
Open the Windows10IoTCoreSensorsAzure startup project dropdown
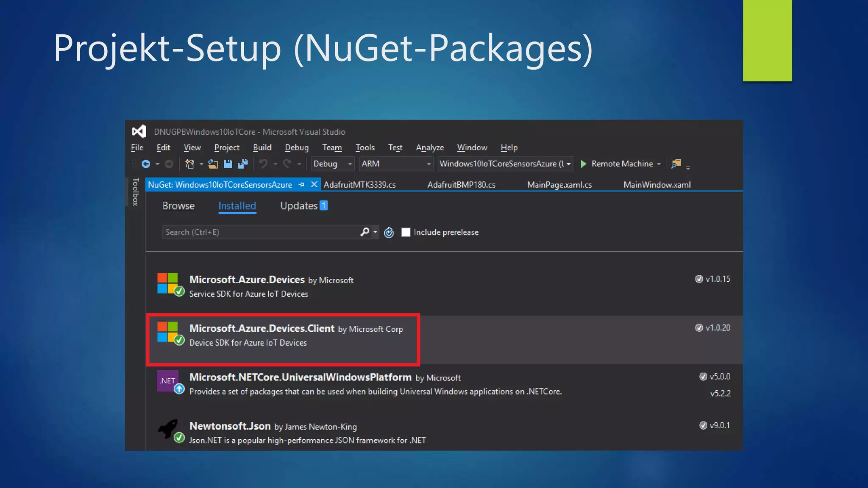click(x=505, y=164)
